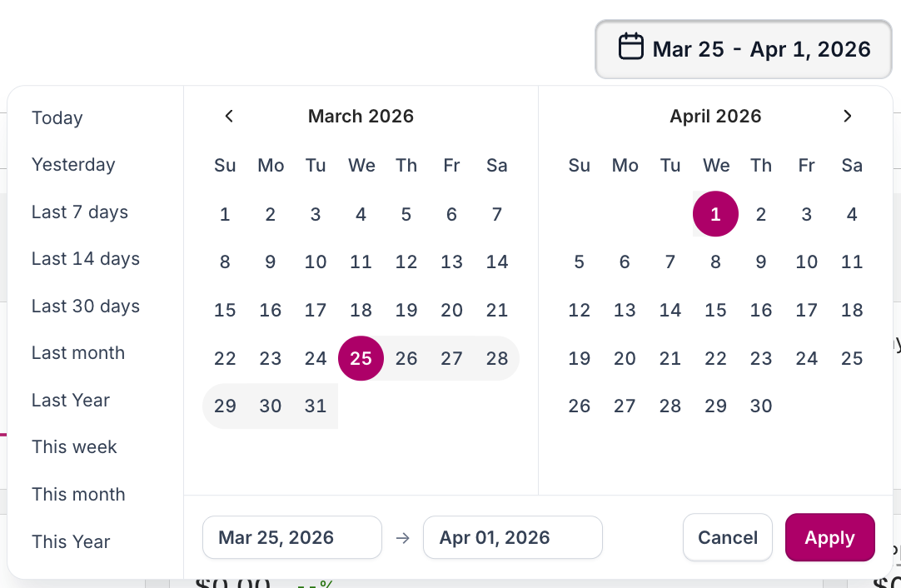Choose April 30 in the April calendar
Viewport: 901px width, 588px height.
(760, 406)
